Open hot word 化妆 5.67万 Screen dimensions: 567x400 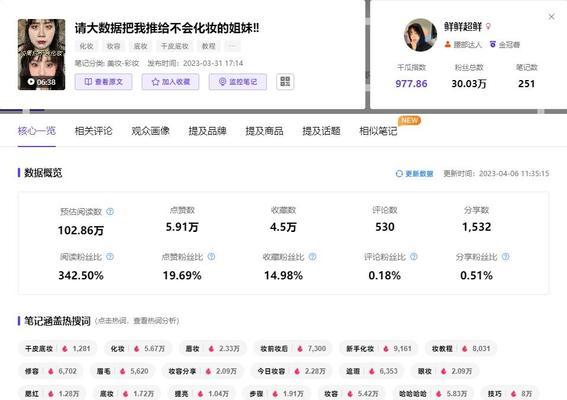138,349
